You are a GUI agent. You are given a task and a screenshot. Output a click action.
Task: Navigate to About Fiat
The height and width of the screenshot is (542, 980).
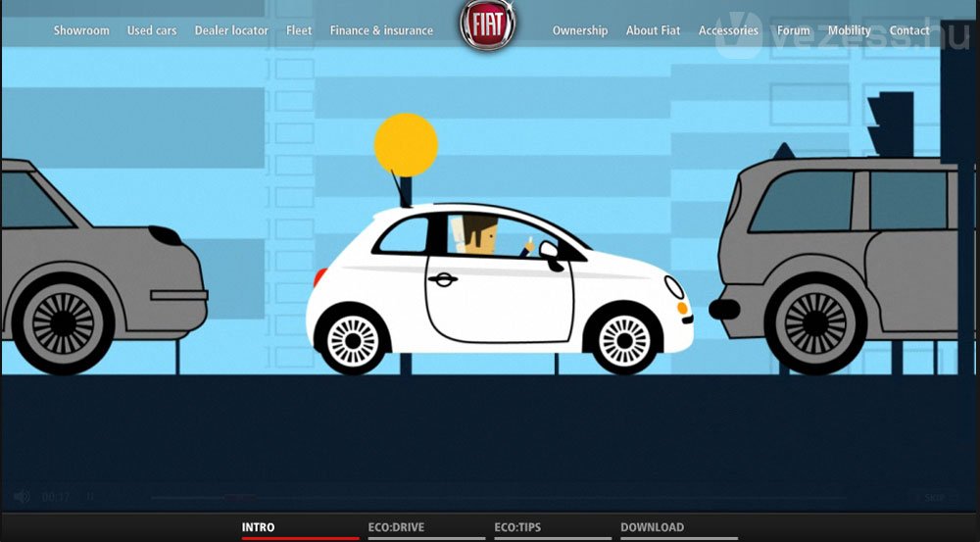tap(653, 30)
